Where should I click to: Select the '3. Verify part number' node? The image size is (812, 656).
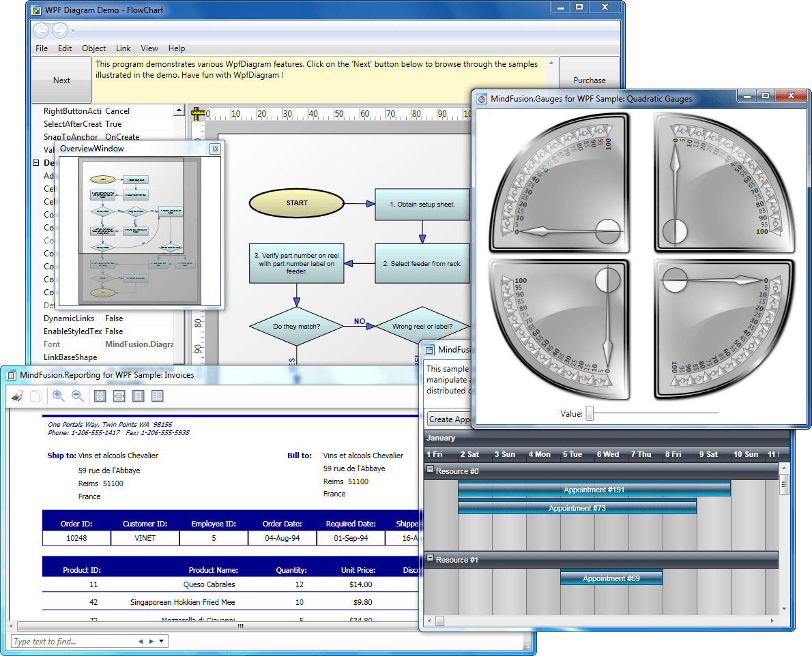[297, 263]
